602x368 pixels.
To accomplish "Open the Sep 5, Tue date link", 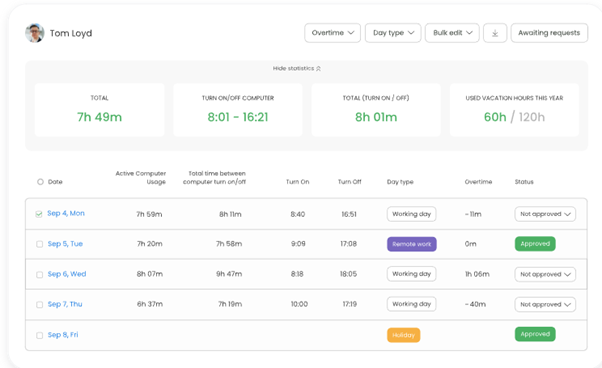I will click(65, 244).
